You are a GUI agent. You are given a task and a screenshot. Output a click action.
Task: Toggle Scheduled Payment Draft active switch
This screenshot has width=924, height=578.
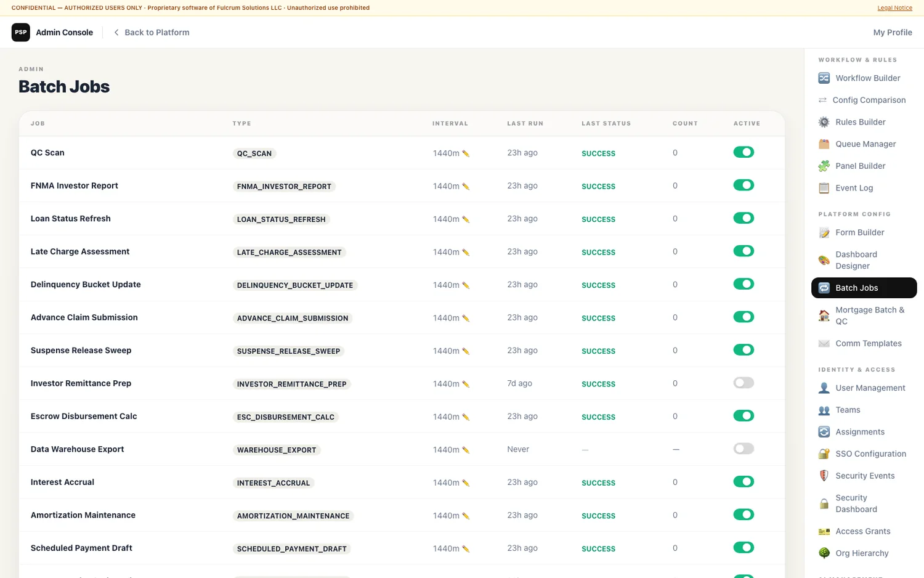click(744, 547)
